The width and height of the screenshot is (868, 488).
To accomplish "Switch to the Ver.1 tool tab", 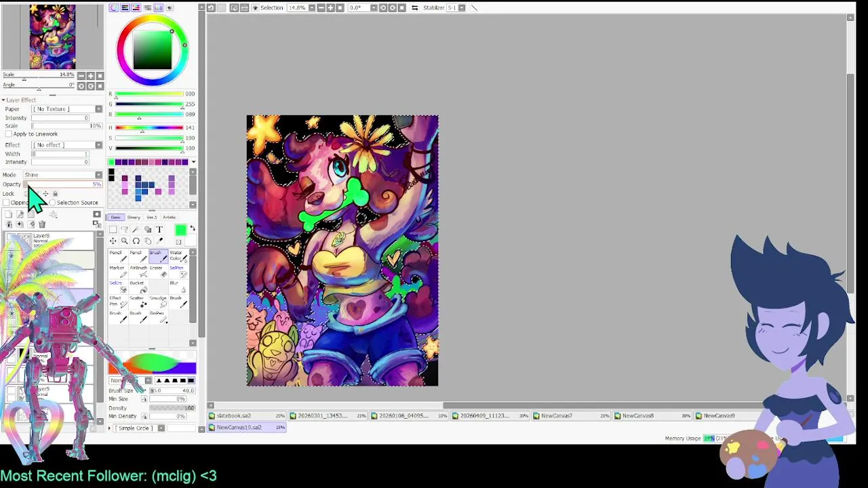I will 151,218.
